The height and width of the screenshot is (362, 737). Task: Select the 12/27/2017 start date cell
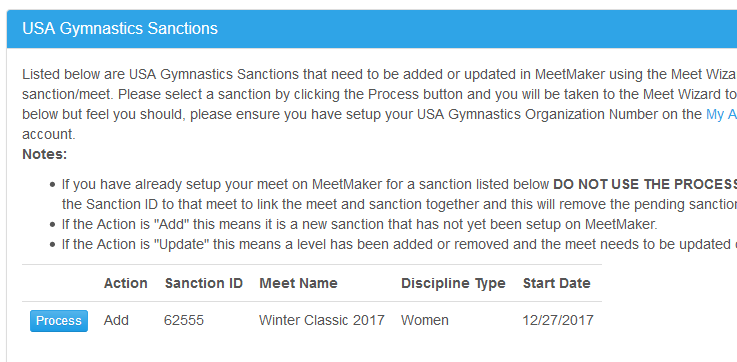(558, 320)
